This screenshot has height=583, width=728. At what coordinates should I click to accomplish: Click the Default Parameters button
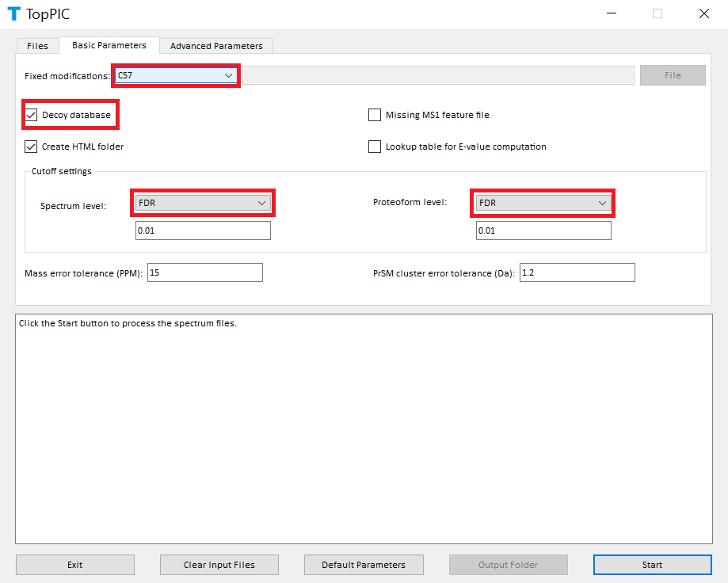[x=364, y=565]
